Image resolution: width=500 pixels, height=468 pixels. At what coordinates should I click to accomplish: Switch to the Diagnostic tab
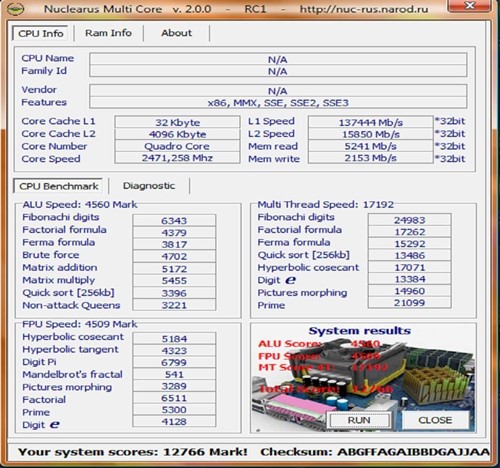click(x=149, y=186)
